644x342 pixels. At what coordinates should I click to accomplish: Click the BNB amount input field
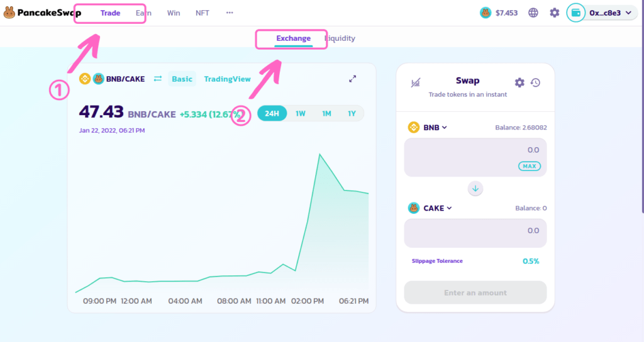[x=475, y=157]
